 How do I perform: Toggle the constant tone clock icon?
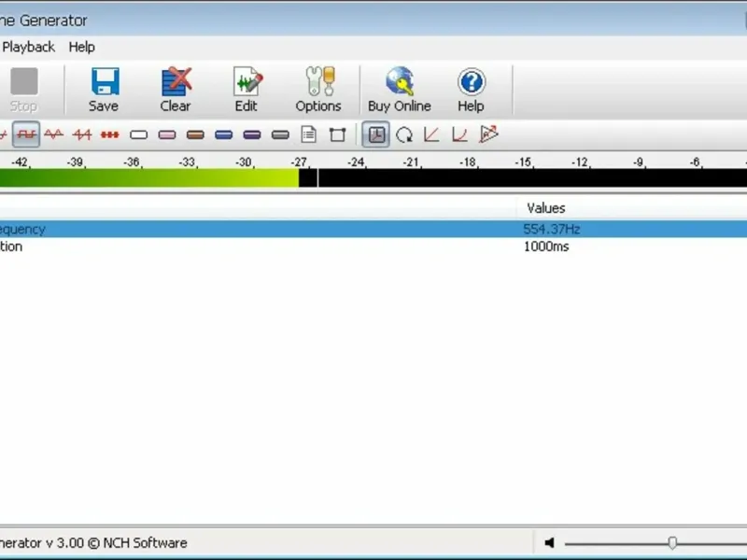pos(376,134)
